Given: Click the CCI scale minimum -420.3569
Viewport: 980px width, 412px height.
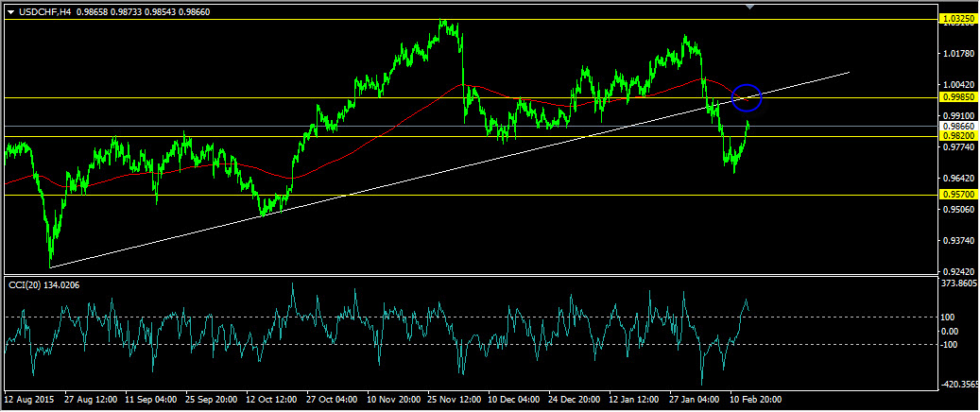Looking at the screenshot, I should tap(959, 384).
